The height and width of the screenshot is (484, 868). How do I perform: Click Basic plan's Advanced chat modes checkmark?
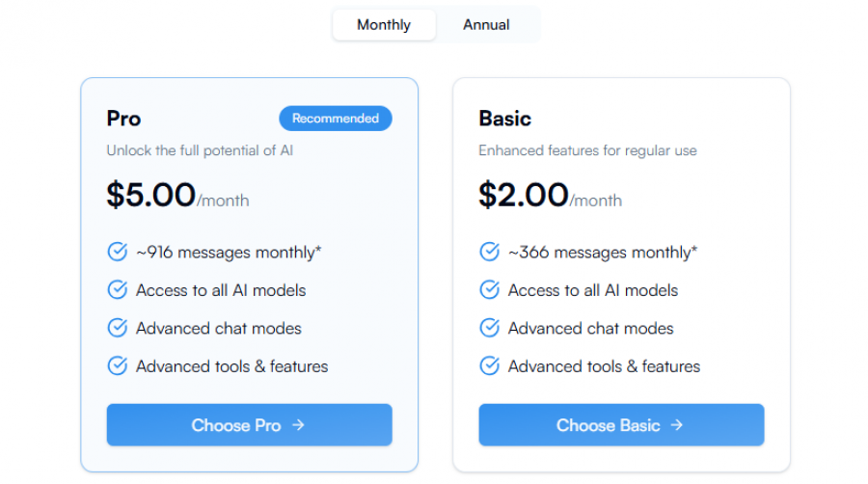[x=489, y=328]
